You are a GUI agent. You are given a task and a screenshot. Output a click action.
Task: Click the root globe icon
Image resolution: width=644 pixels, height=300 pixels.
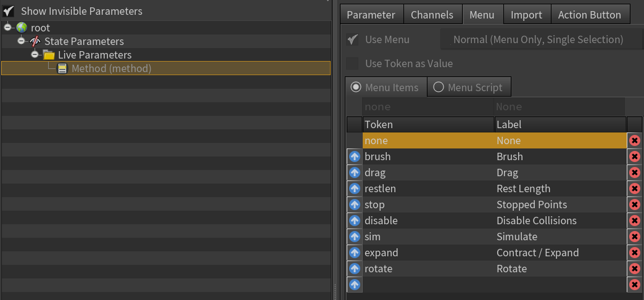(22, 28)
